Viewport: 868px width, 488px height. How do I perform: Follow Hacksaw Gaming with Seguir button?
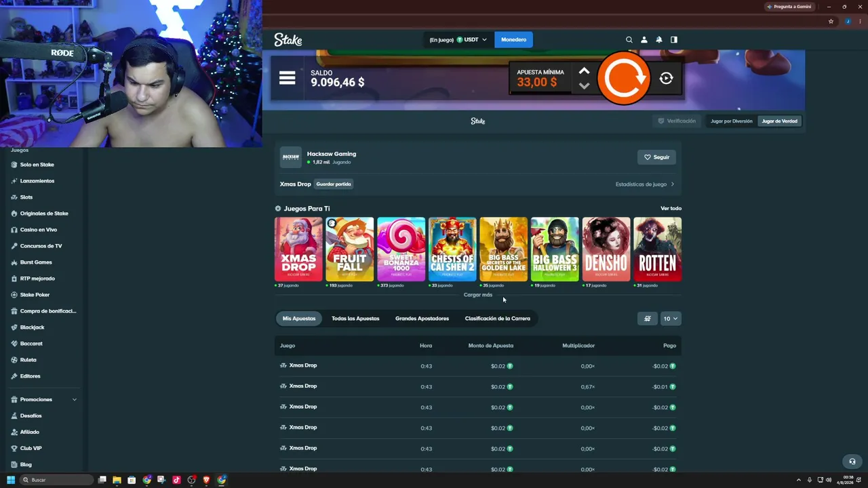(656, 157)
